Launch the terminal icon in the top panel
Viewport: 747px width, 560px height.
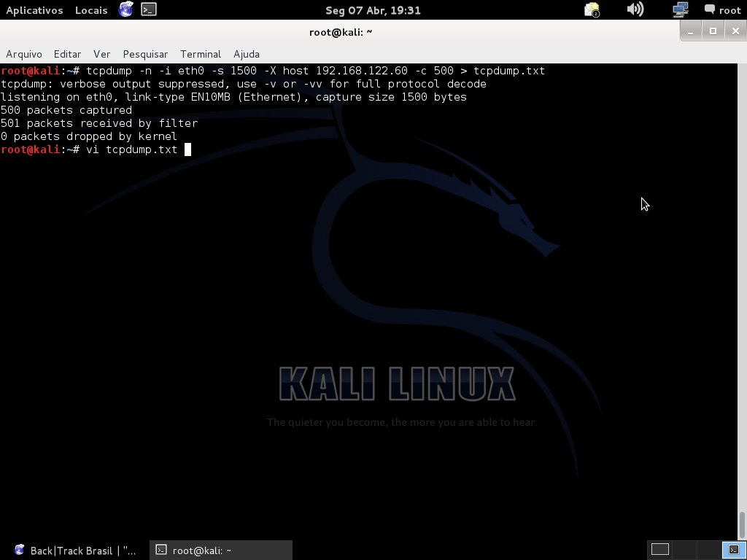[x=149, y=9]
